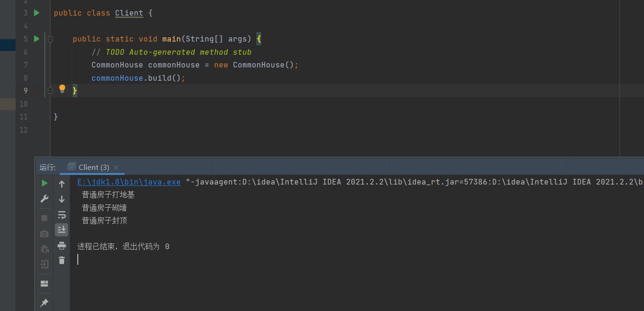The image size is (644, 311).
Task: Click the output line 普通房子打地基
Action: coord(108,194)
